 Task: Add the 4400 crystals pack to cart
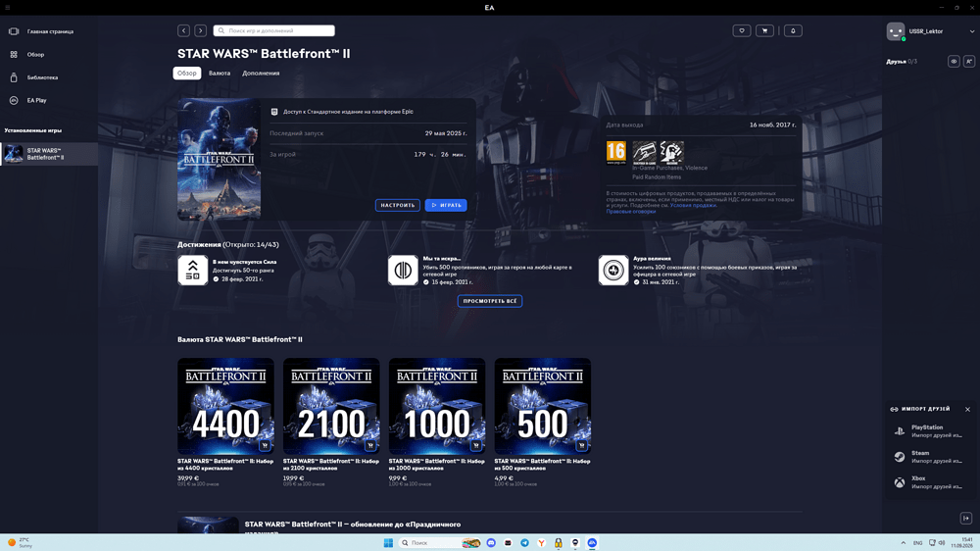click(265, 445)
